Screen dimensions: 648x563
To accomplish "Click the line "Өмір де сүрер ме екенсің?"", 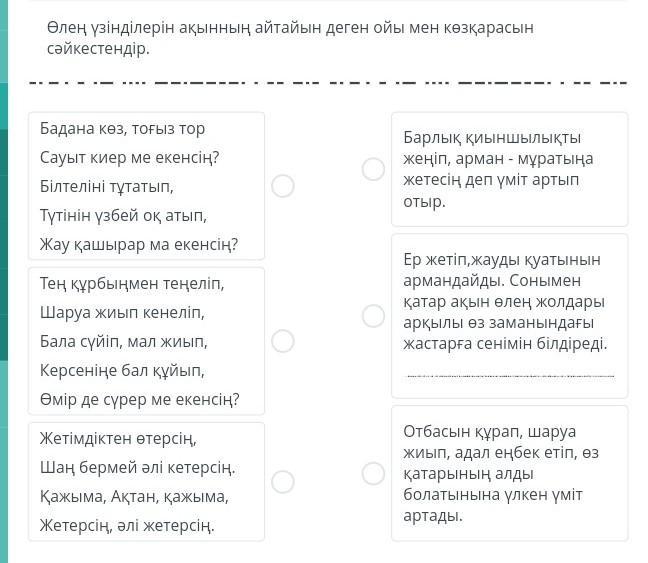I will click(139, 400).
